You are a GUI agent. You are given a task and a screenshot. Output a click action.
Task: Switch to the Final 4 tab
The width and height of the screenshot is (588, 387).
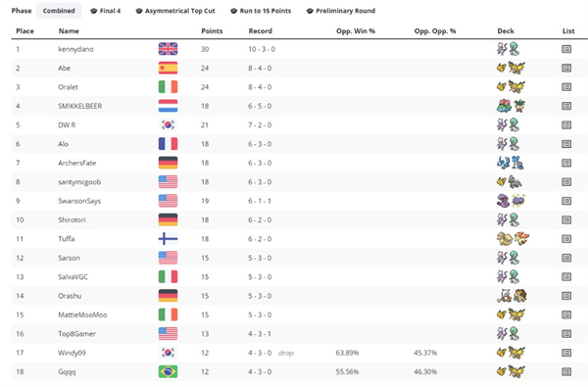(x=106, y=11)
